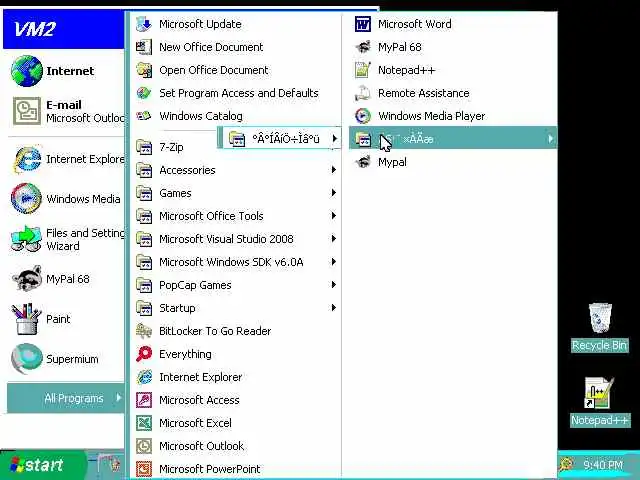Expand the highlighted folder in the right submenu

click(453, 139)
